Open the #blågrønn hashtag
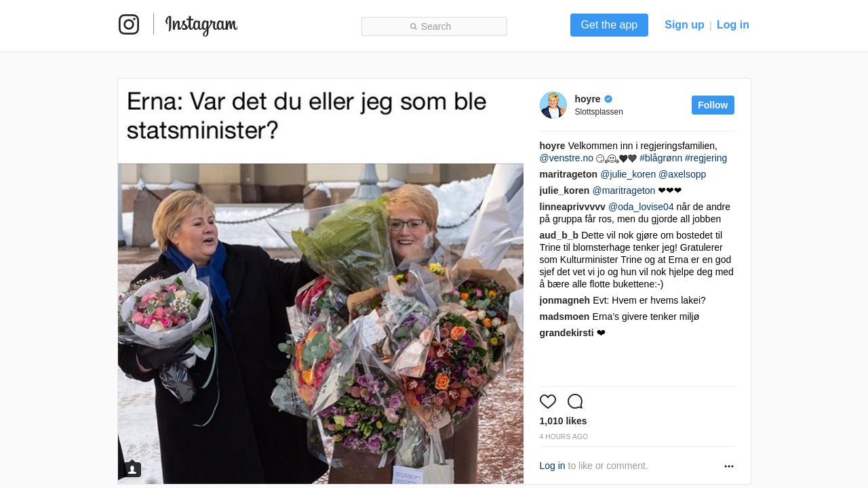868x488 pixels. (661, 158)
